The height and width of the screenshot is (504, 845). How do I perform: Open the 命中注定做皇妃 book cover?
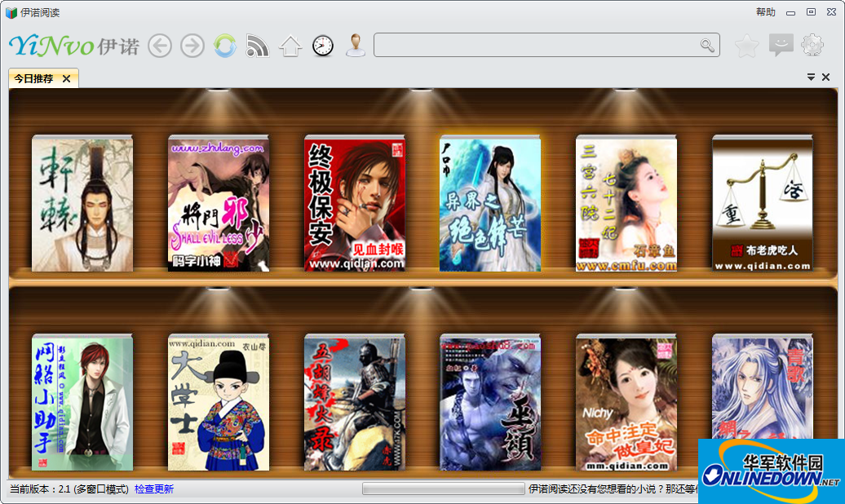click(626, 402)
